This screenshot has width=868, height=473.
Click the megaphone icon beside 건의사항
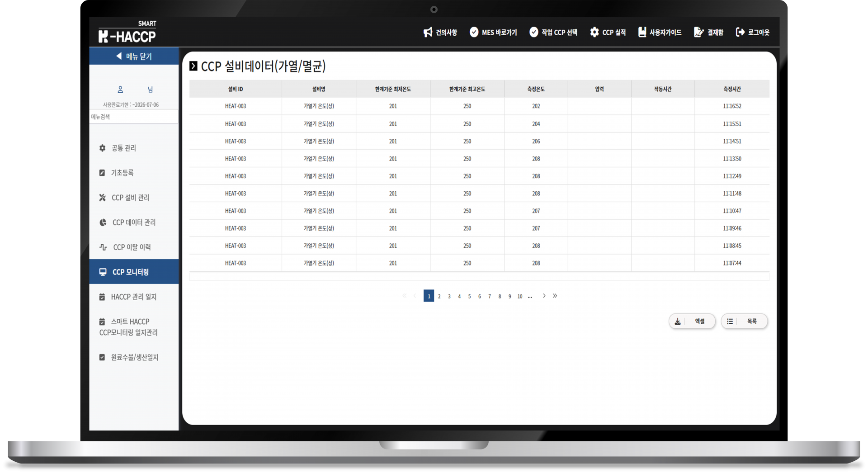pyautogui.click(x=428, y=32)
